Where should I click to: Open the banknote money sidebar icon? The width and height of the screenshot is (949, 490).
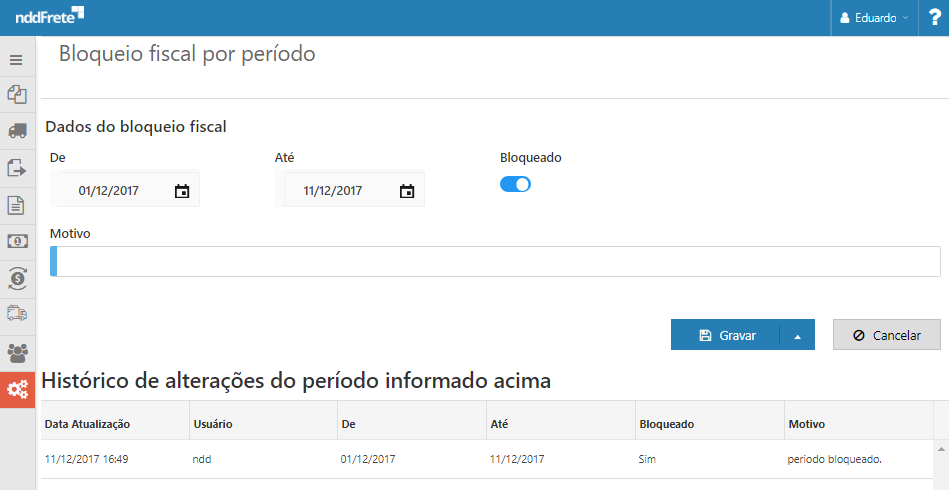17,241
